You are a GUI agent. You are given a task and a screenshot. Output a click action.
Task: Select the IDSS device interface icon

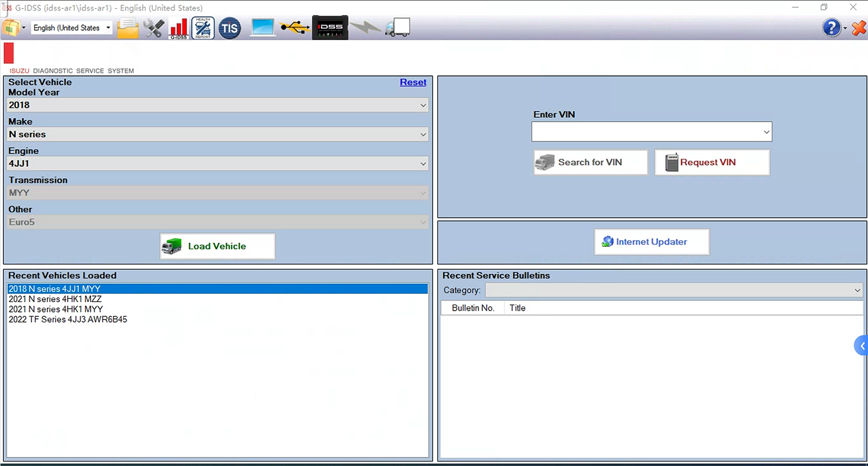point(330,28)
